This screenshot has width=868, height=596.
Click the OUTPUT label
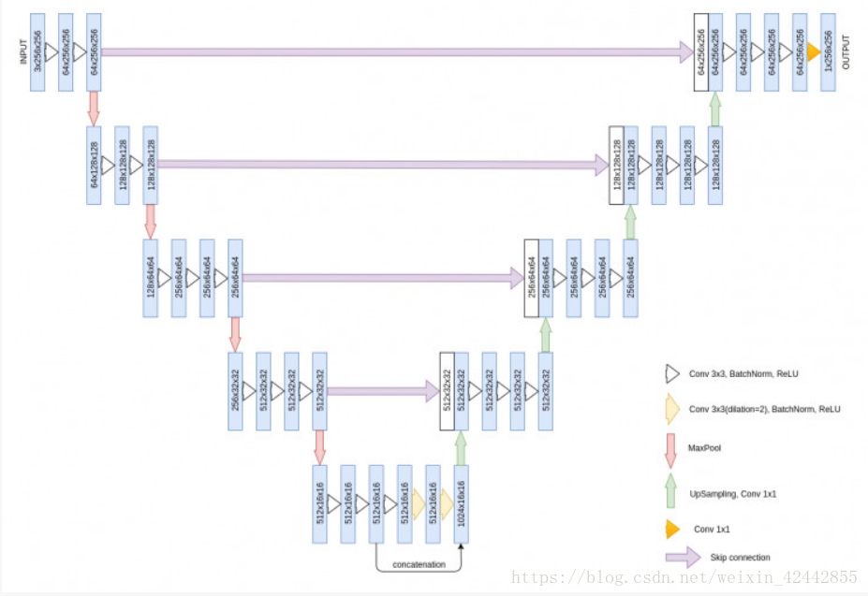pyautogui.click(x=846, y=52)
